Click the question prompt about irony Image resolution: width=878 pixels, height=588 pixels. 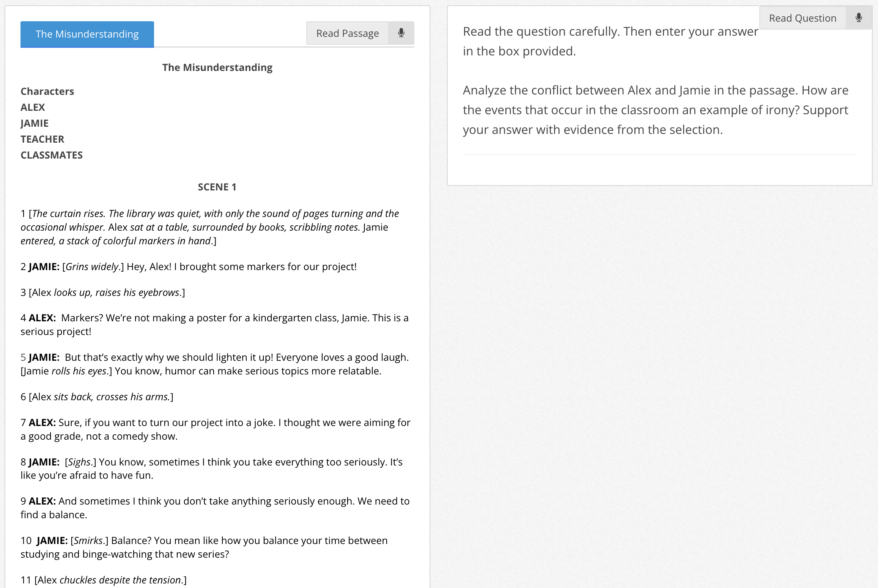pos(656,110)
